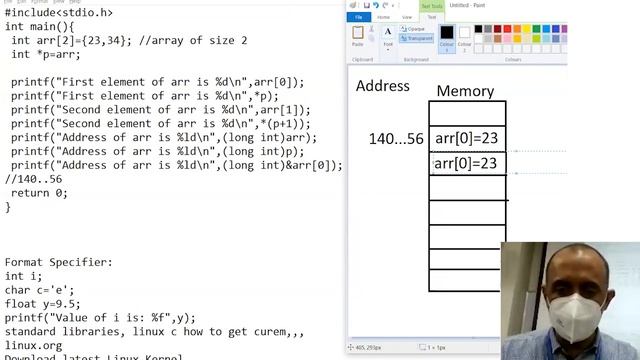Select the Opaque background option
Viewport: 640px width, 360px height.
point(413,29)
